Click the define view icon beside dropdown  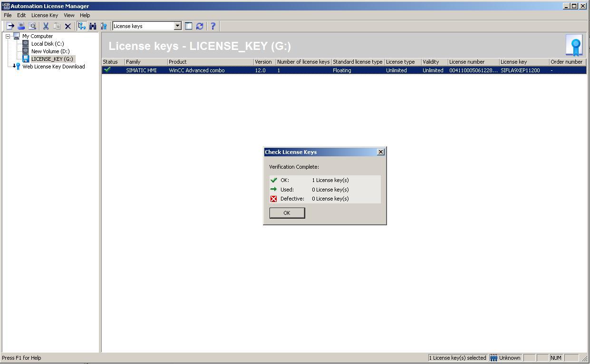[188, 26]
